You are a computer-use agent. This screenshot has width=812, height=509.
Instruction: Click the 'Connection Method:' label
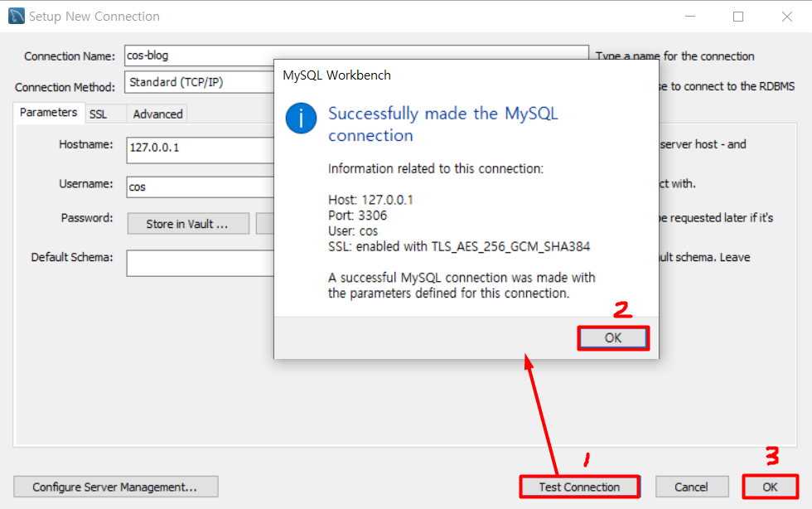point(65,87)
